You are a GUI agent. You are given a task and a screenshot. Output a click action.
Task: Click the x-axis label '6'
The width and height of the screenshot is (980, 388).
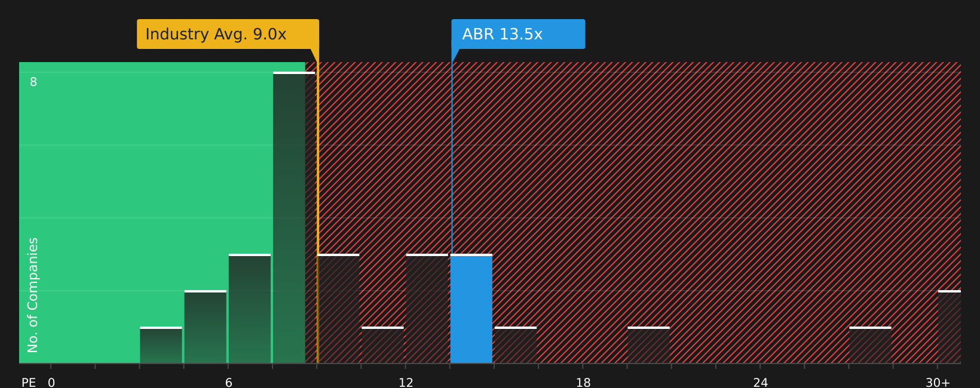coord(228,383)
